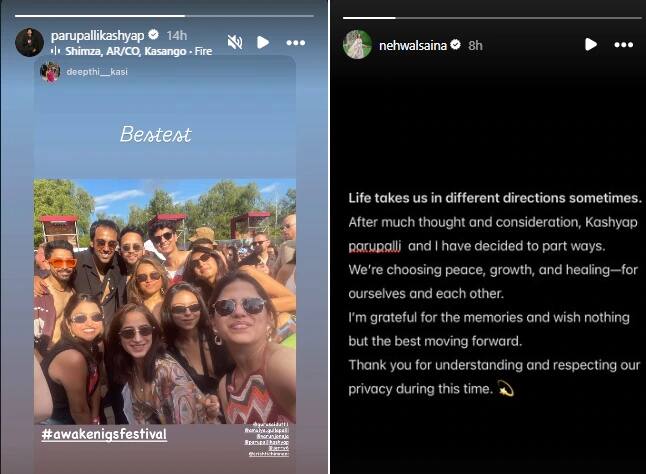Click the audio bars music icon
This screenshot has height=474, width=646.
[55, 51]
